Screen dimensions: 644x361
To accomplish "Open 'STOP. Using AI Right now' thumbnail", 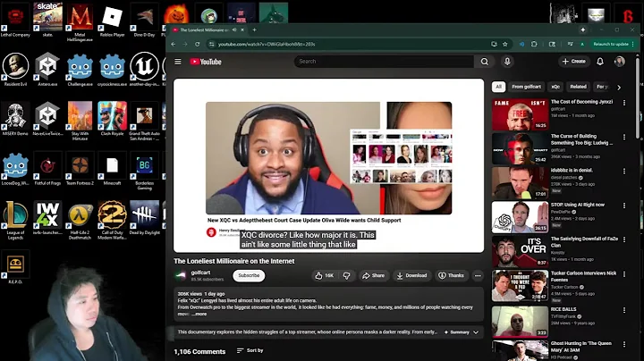I will 520,216.
